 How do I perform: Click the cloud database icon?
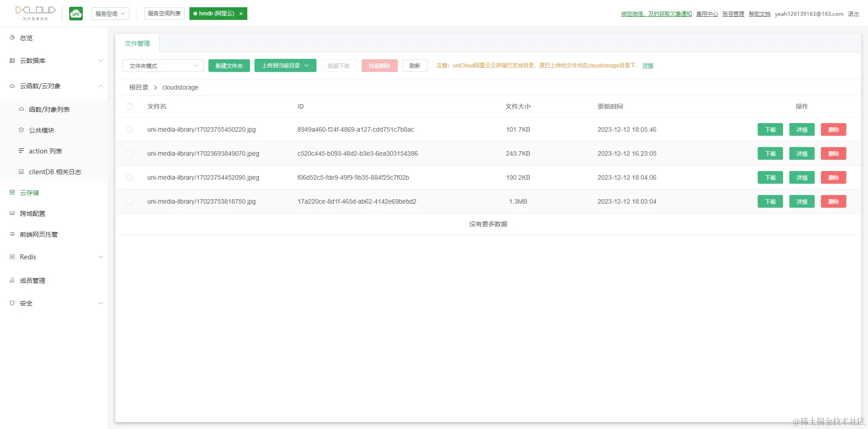pyautogui.click(x=12, y=60)
